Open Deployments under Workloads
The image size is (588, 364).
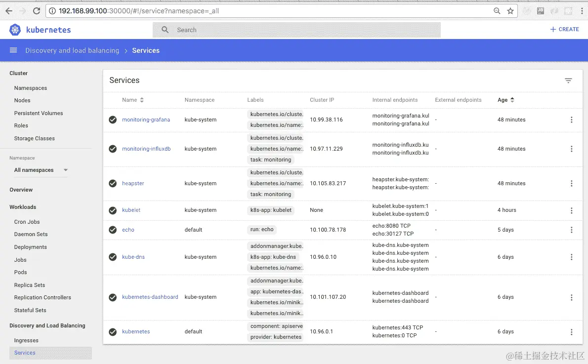(x=30, y=247)
